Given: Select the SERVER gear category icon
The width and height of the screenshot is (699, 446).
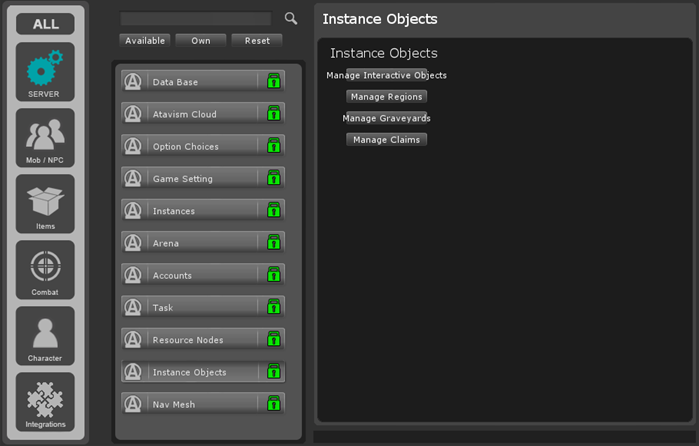Looking at the screenshot, I should (x=45, y=72).
